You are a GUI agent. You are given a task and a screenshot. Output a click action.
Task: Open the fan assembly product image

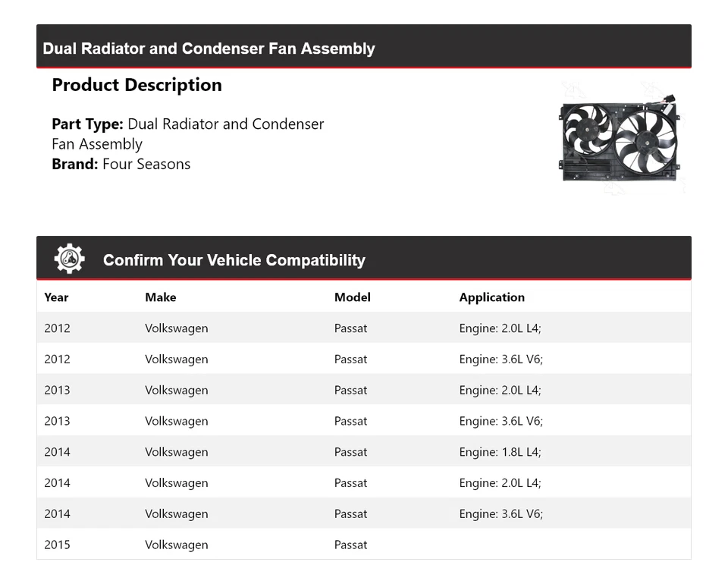(620, 140)
